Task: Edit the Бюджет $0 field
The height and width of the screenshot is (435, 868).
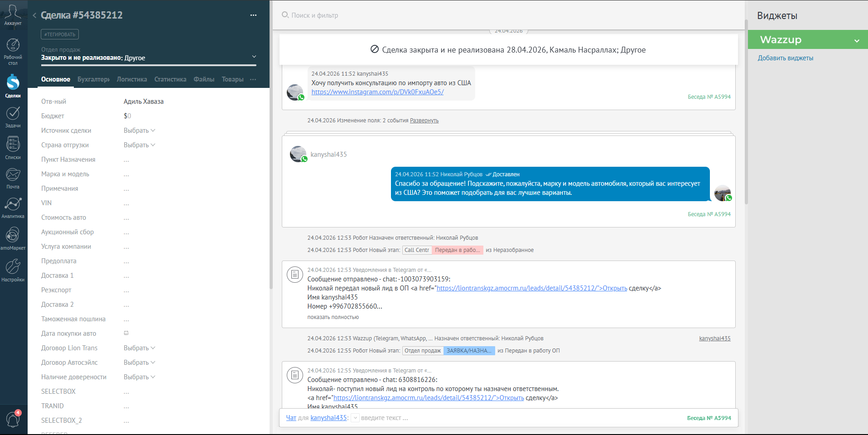Action: pos(127,116)
